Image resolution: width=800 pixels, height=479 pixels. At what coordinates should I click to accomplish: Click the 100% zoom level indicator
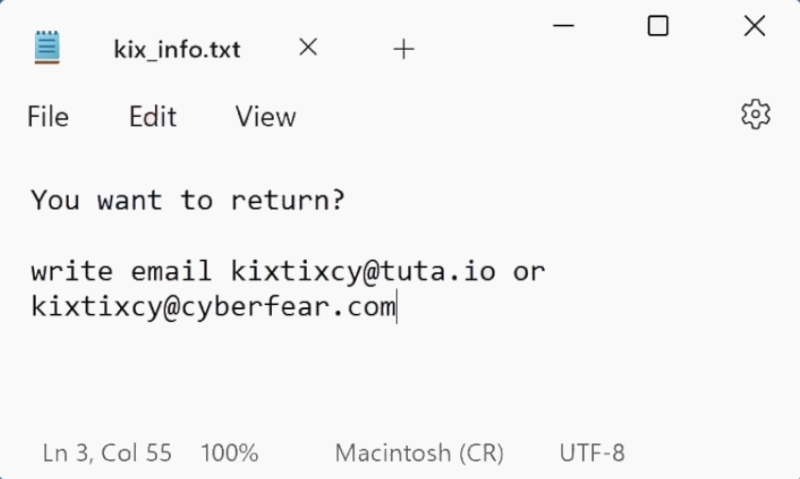click(229, 453)
